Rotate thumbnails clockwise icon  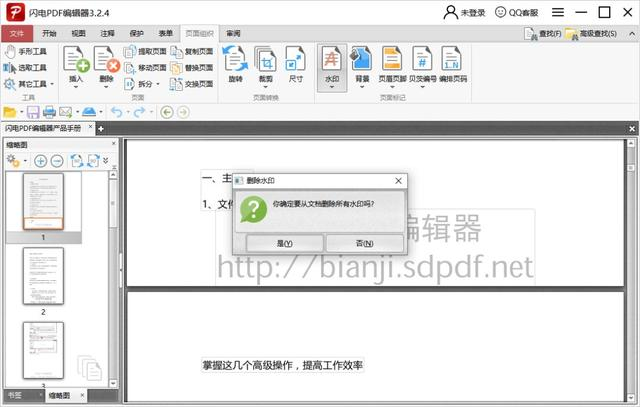[x=93, y=161]
